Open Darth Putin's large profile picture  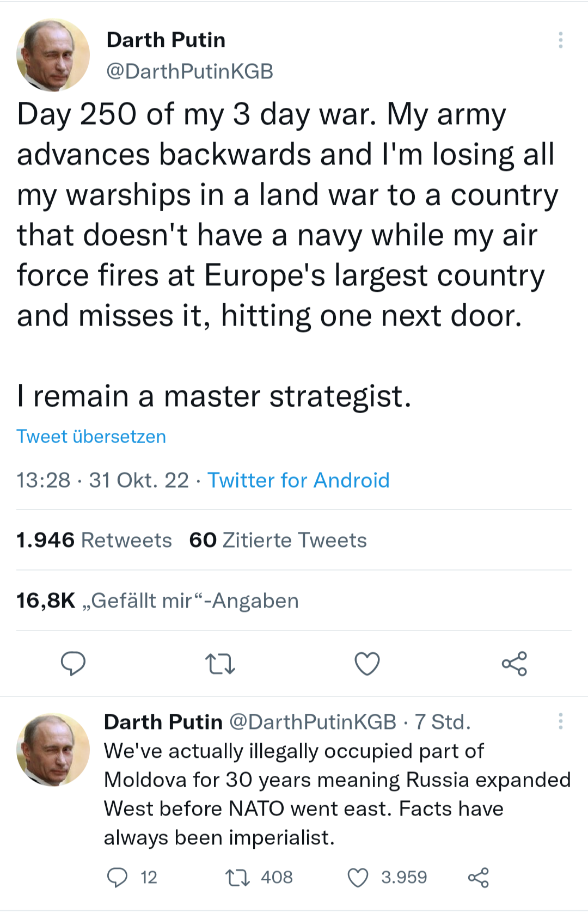click(53, 55)
